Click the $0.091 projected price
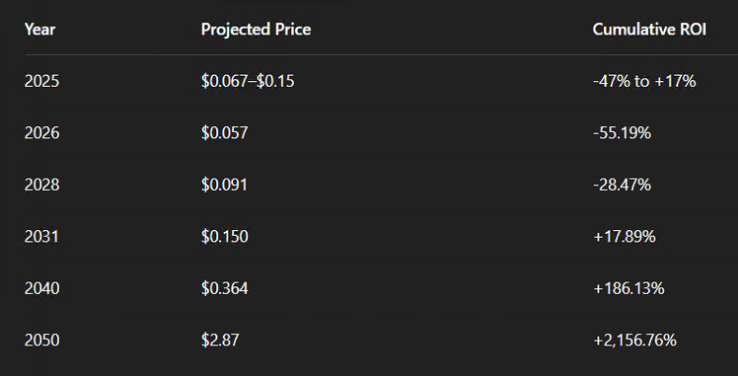The image size is (738, 376). (x=224, y=185)
